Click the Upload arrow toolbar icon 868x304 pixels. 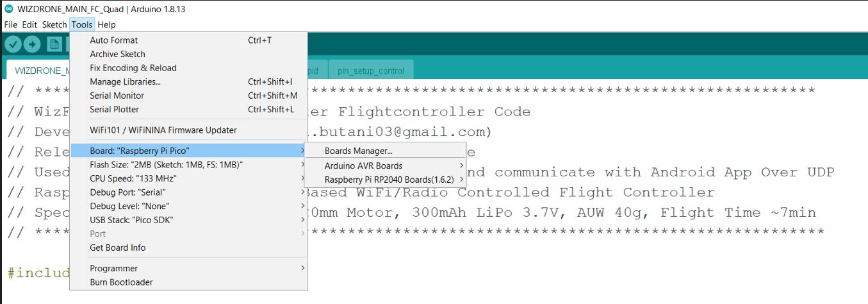pos(32,44)
